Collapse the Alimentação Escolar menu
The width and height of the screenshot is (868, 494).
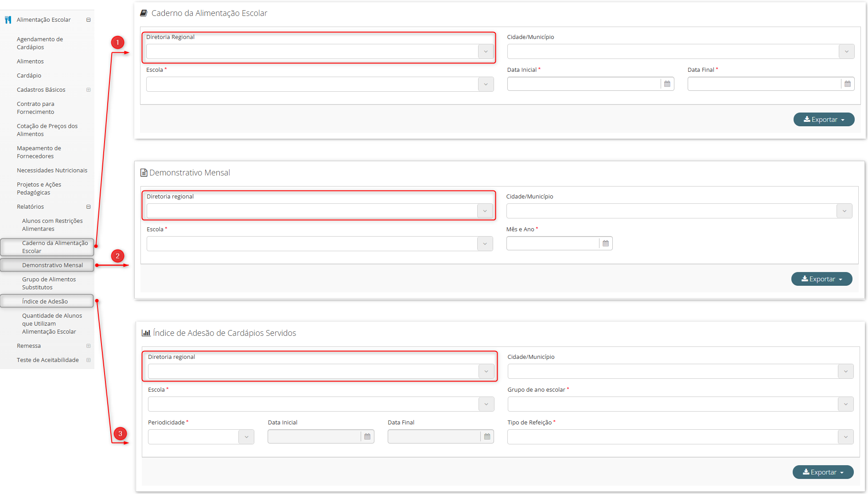(x=89, y=20)
